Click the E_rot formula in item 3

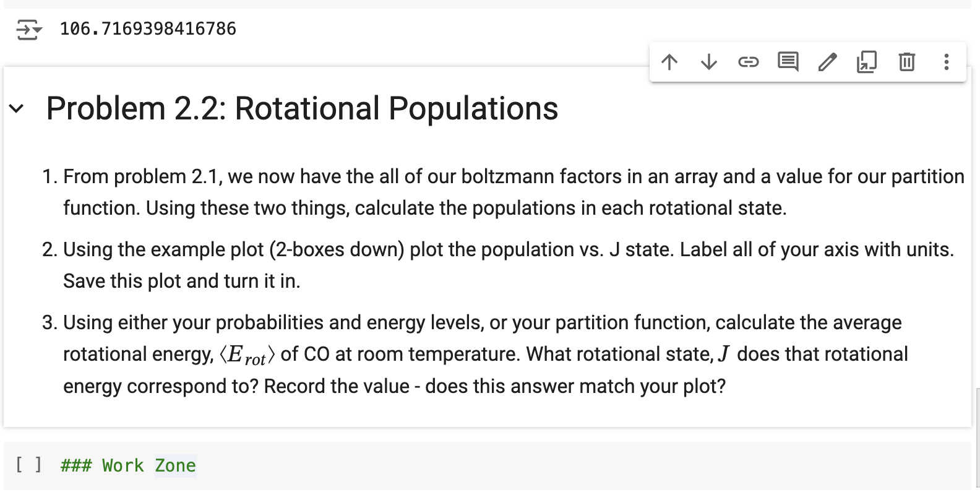click(x=246, y=353)
